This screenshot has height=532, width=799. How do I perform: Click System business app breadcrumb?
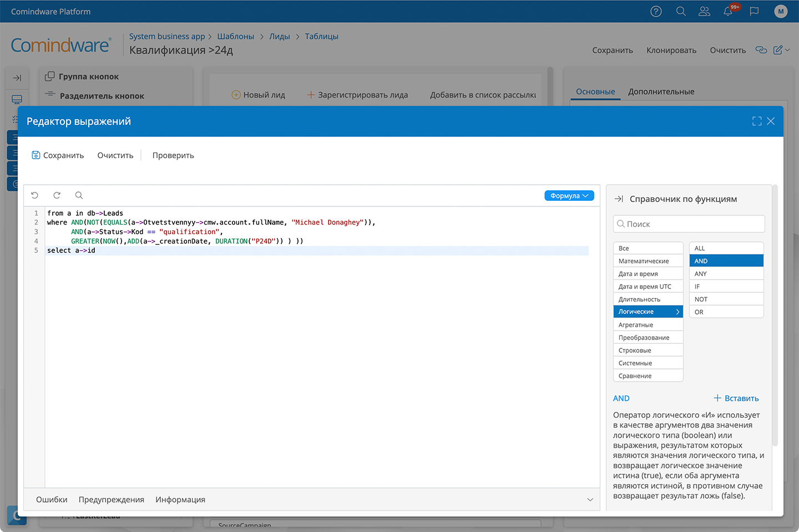click(167, 36)
